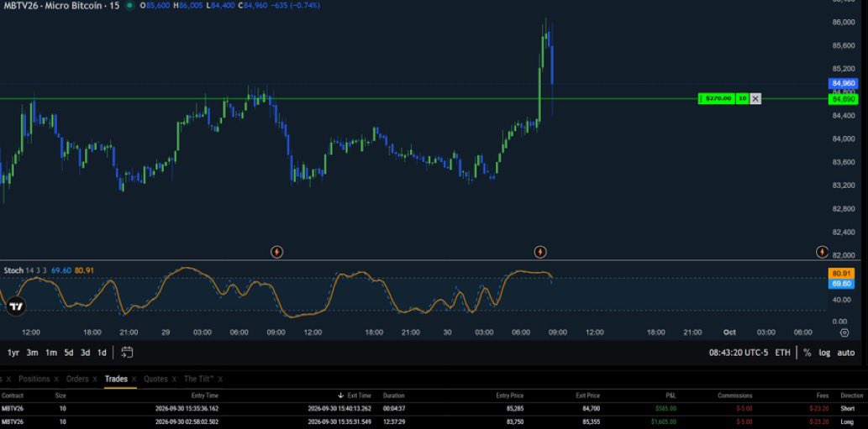
Task: Set chart range to 1m
Action: 51,353
